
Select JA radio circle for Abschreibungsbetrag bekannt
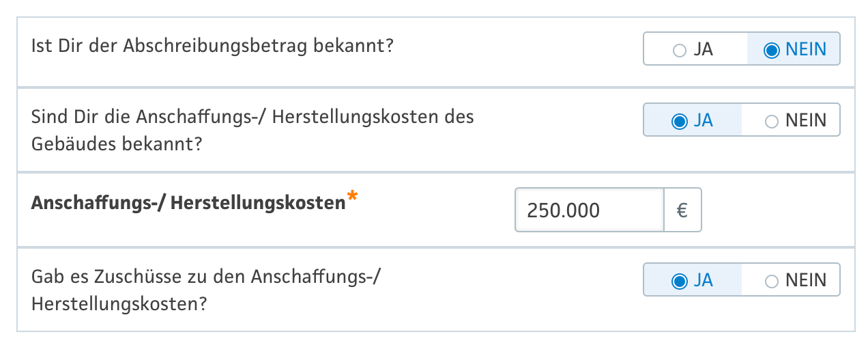pos(679,50)
